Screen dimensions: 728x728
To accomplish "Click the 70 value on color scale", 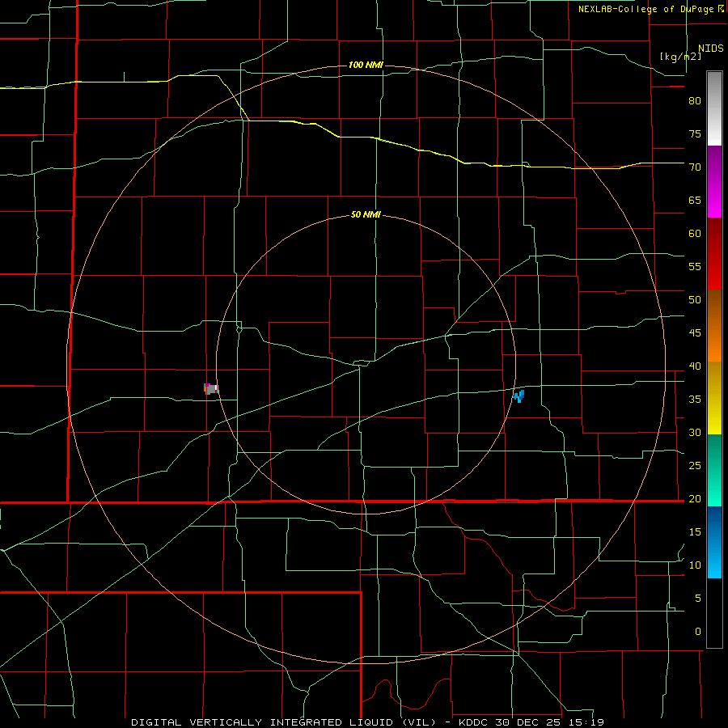I will click(695, 167).
